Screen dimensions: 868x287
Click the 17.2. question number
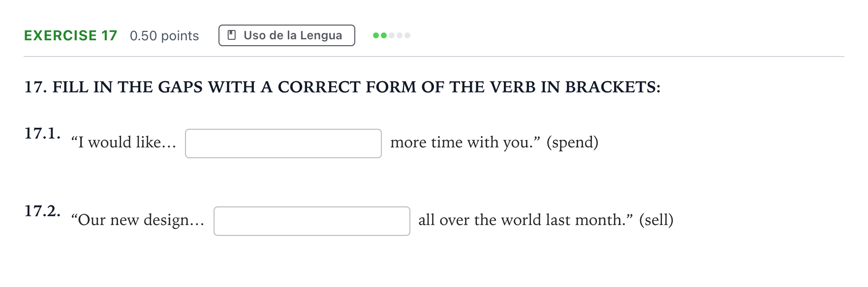click(x=43, y=211)
